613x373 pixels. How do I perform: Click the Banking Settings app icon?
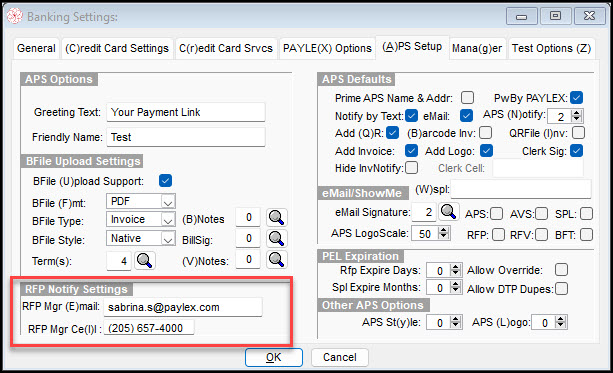pos(15,16)
